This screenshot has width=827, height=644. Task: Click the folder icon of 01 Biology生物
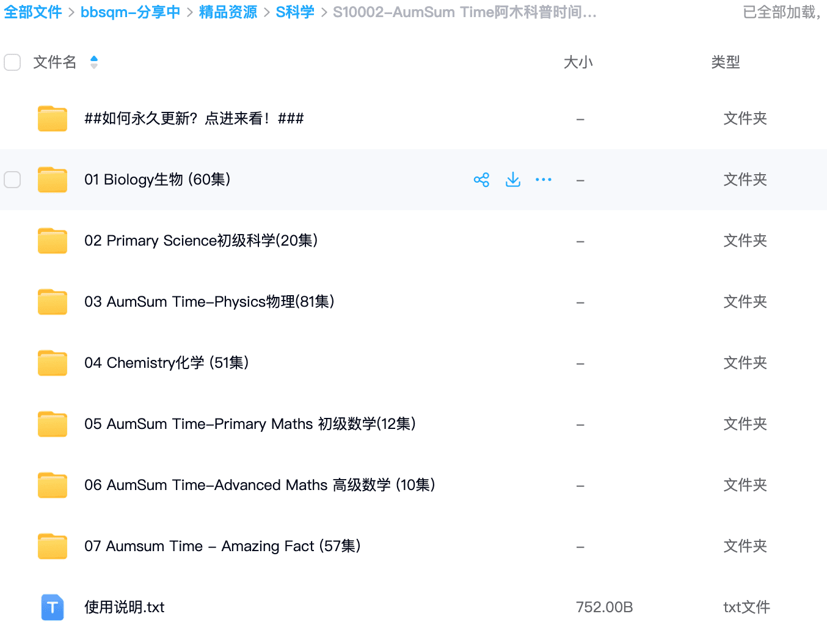tap(53, 180)
